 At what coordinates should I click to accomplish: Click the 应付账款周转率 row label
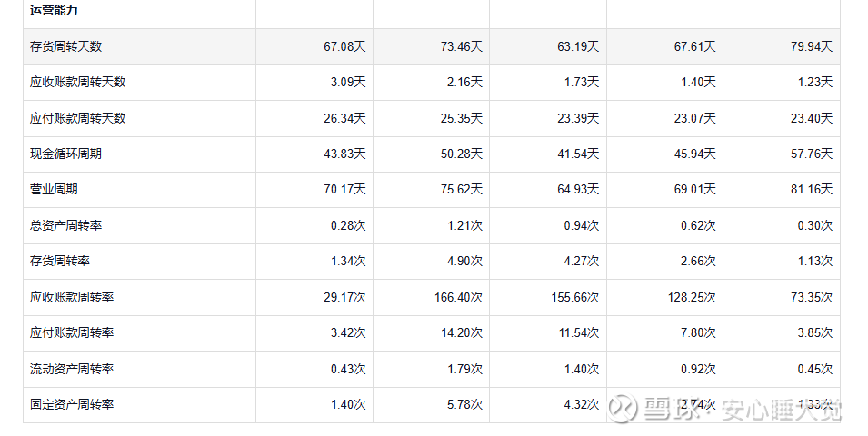click(72, 333)
